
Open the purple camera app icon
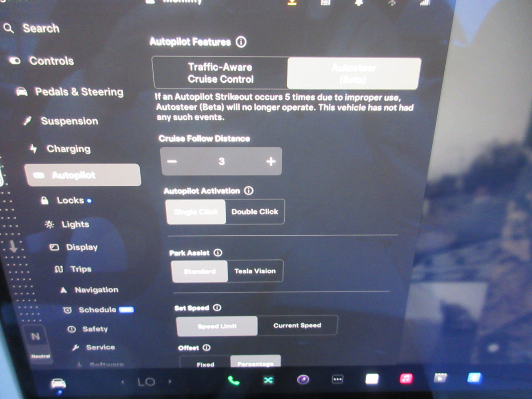(x=303, y=379)
